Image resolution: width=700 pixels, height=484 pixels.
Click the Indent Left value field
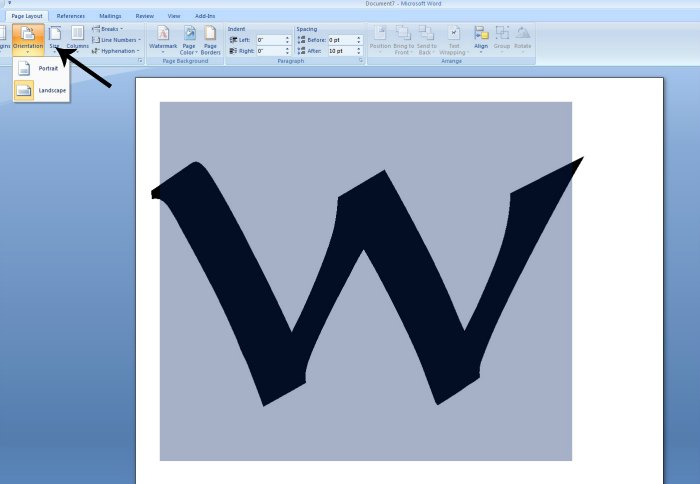[270, 40]
